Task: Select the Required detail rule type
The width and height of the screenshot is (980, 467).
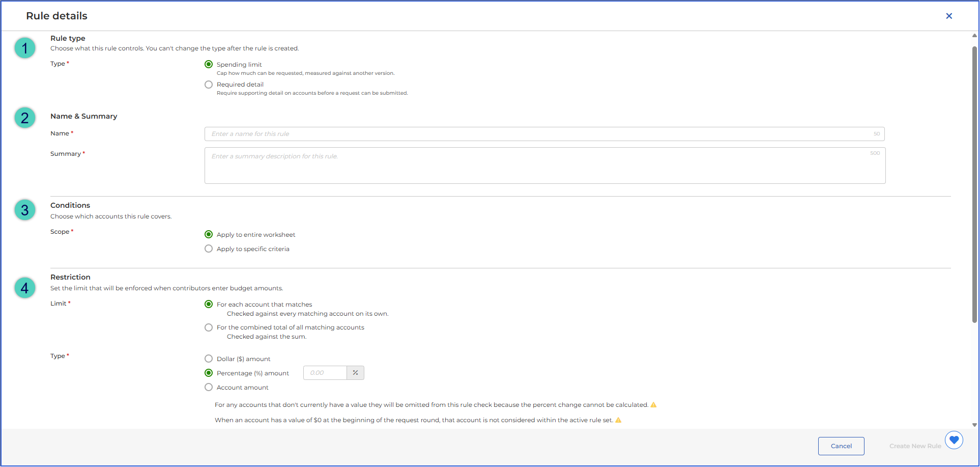Action: pyautogui.click(x=209, y=85)
